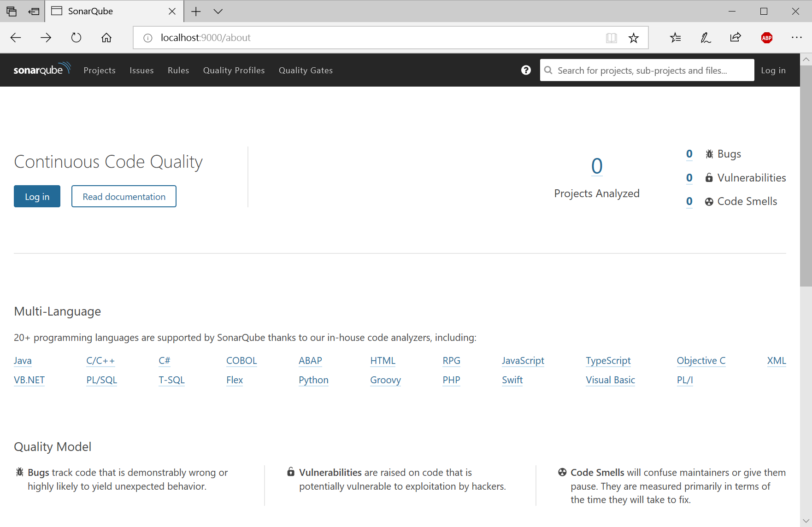Click the vertical page scrollbar thumb
This screenshot has width=812, height=527.
pos(806,176)
